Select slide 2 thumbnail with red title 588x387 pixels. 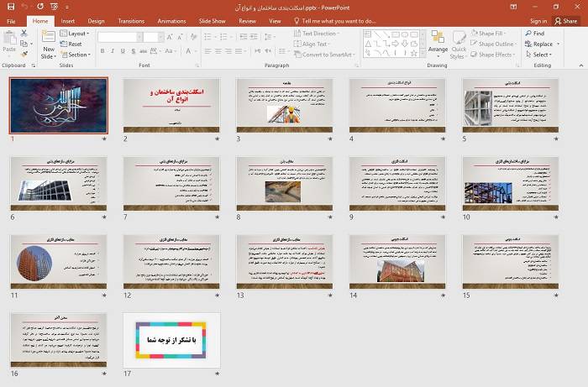coord(171,106)
